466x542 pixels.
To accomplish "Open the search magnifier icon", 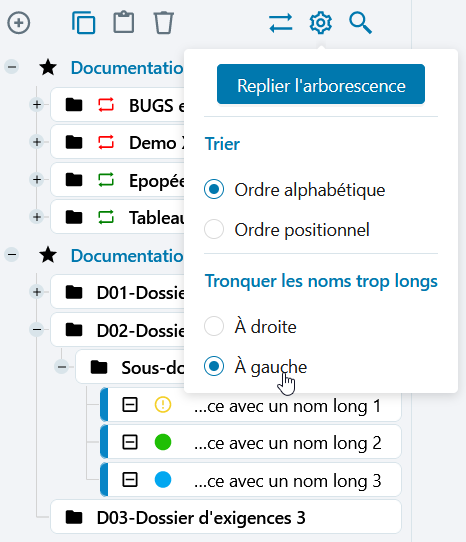I will (x=360, y=23).
